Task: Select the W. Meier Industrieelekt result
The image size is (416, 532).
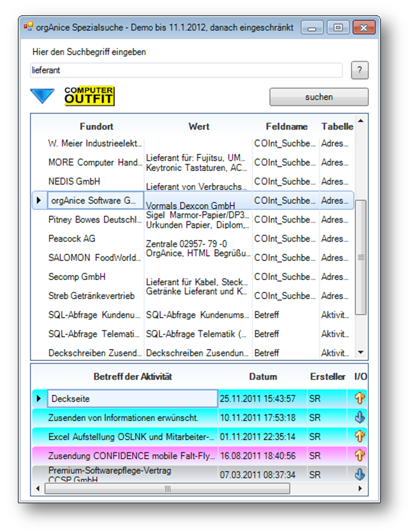Action: pyautogui.click(x=94, y=143)
